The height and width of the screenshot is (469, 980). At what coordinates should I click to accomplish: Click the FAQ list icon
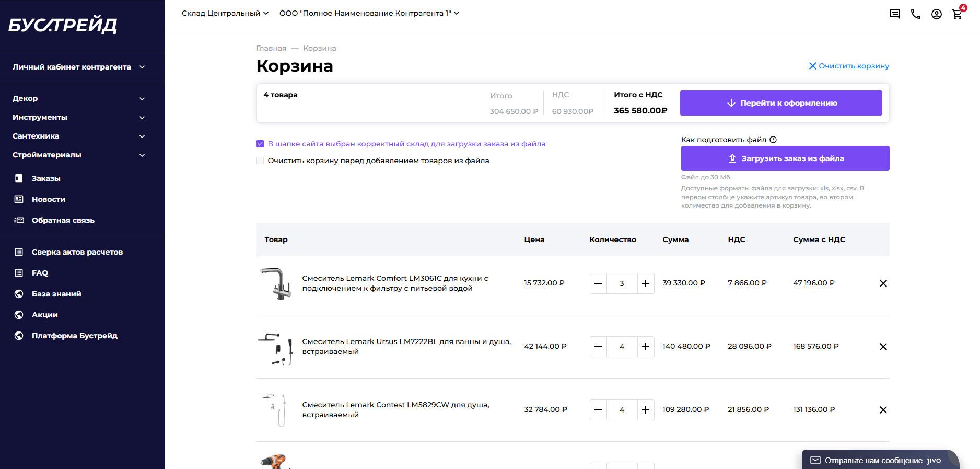(19, 273)
